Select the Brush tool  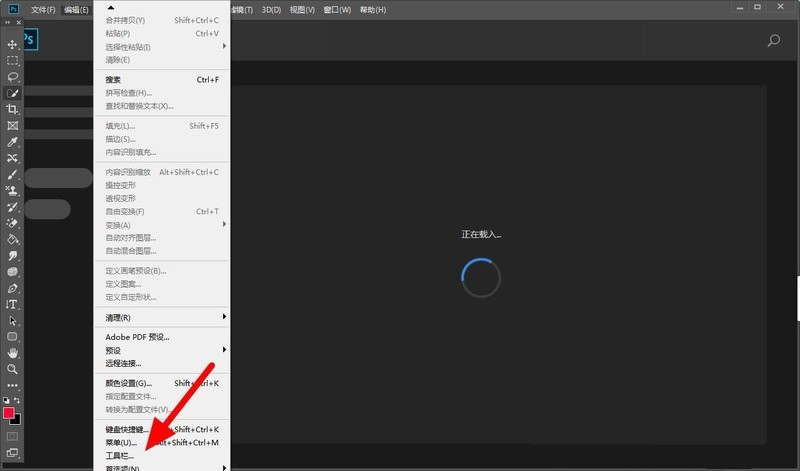pos(12,175)
